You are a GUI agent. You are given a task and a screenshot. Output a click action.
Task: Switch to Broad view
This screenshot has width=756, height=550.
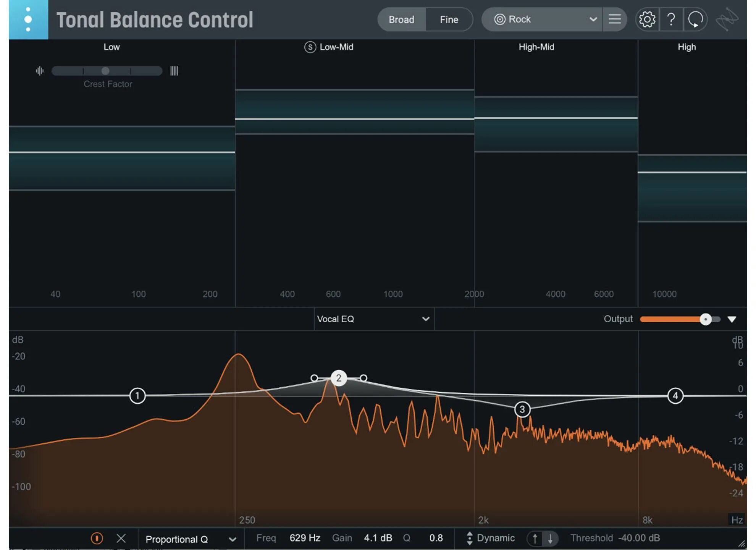tap(401, 19)
